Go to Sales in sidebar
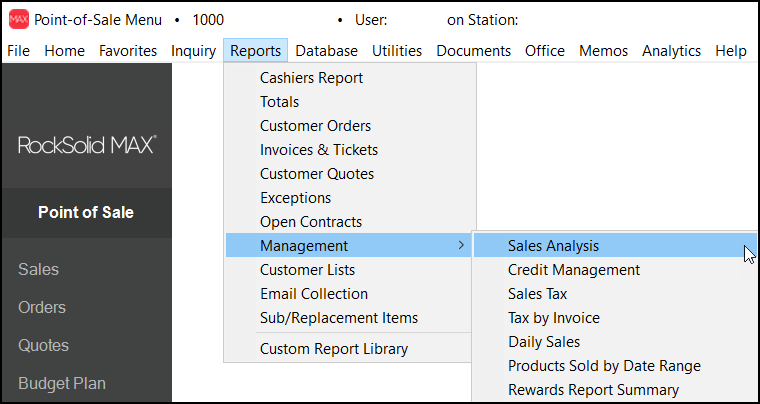The image size is (760, 404). pos(38,269)
